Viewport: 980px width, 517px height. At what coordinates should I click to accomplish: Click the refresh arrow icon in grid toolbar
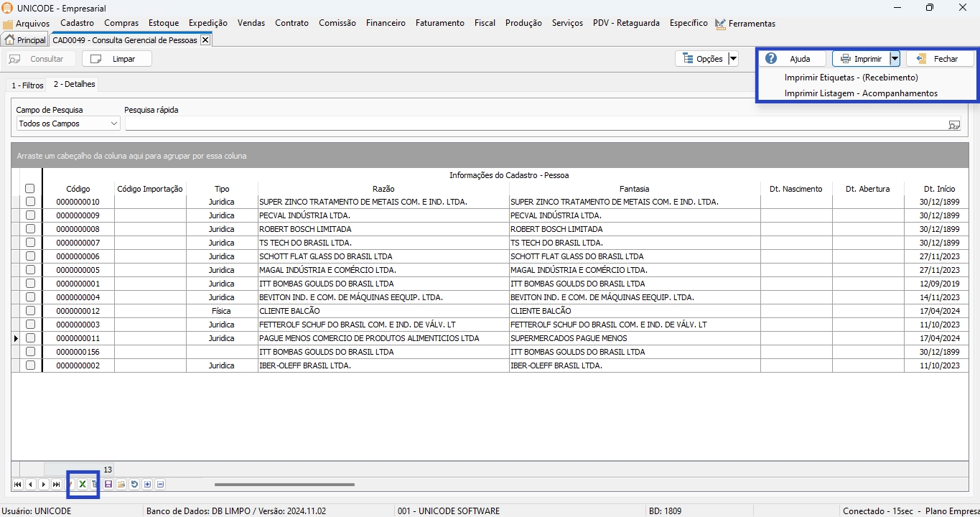click(134, 485)
